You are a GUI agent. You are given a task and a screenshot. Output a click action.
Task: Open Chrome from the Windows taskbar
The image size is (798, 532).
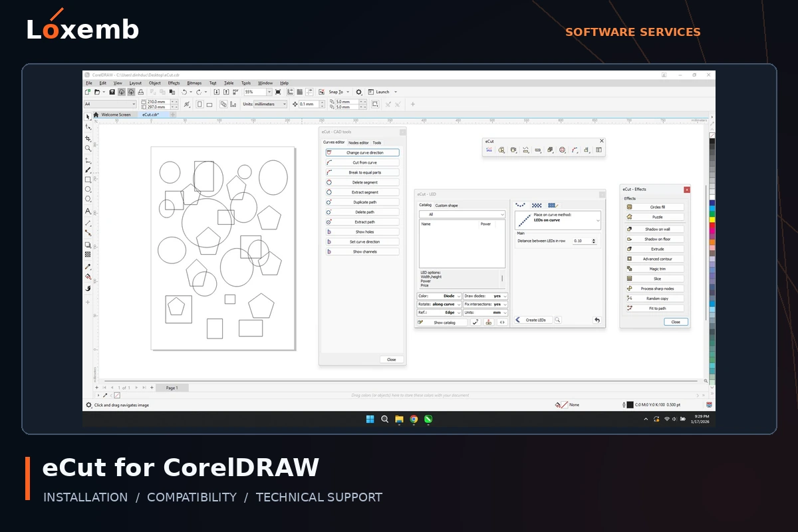414,419
